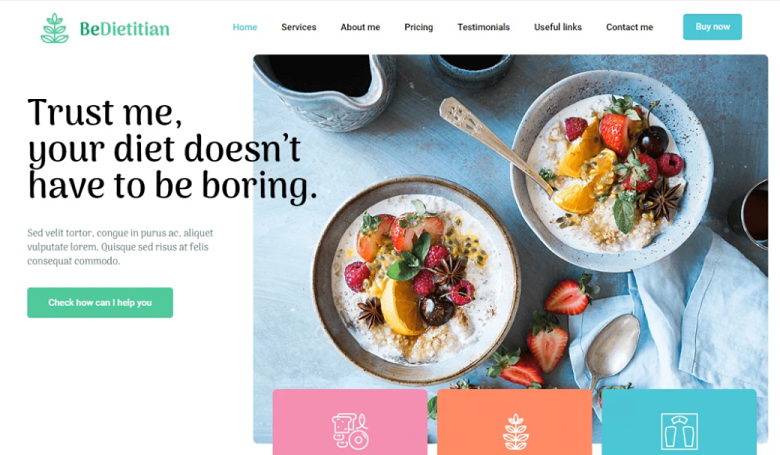
Task: Visit the Useful links menu item
Action: [558, 27]
